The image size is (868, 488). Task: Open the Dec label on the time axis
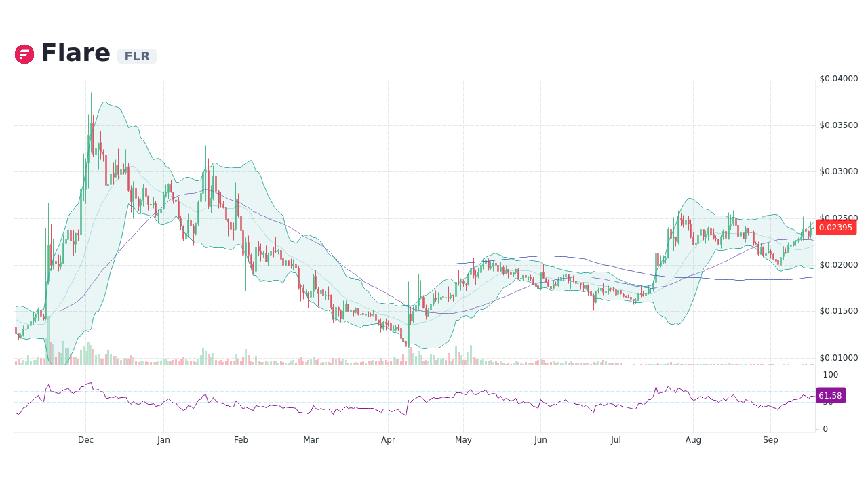pos(85,440)
